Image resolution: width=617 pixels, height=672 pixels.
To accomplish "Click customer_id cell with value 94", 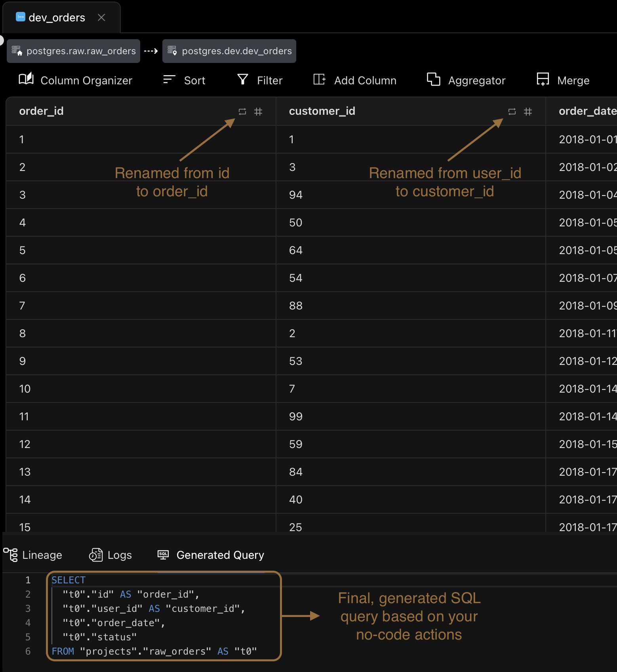I will 411,195.
